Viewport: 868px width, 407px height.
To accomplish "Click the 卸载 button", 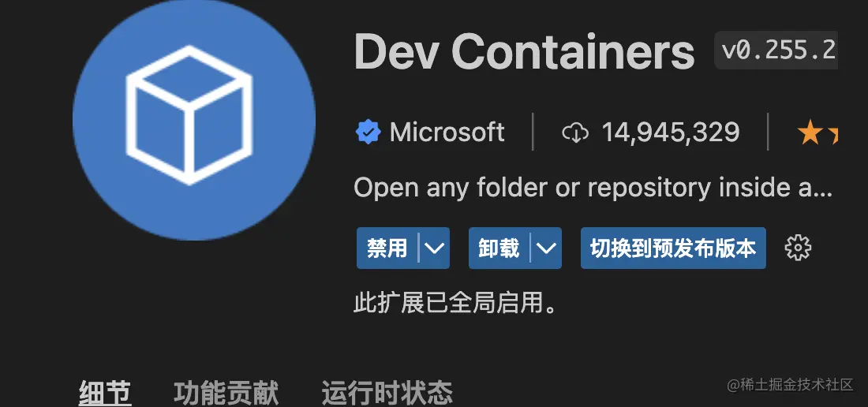I will [x=499, y=248].
